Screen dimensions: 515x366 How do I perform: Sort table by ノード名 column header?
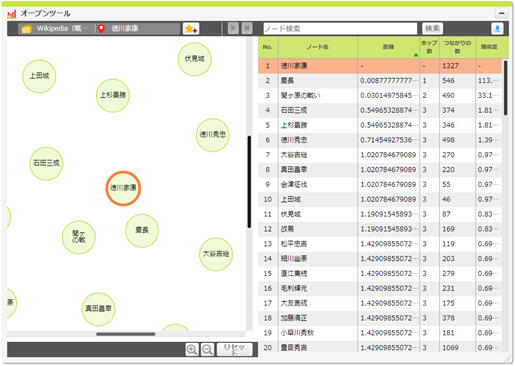318,47
